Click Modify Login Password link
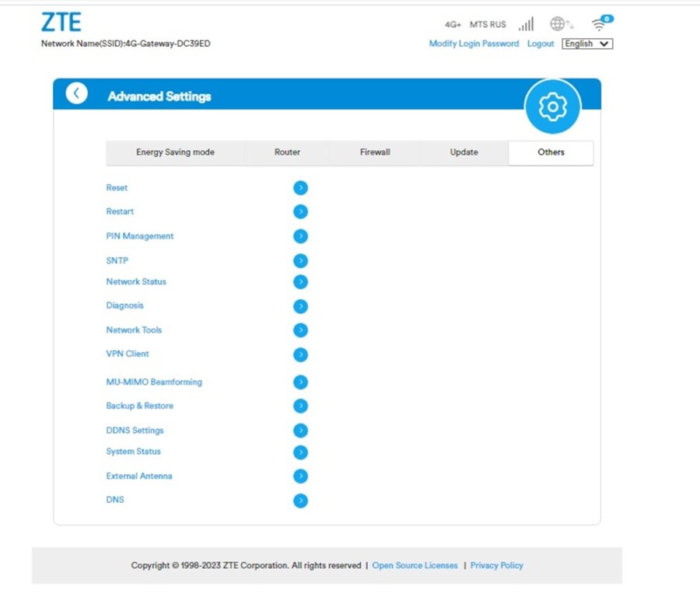The height and width of the screenshot is (593, 700). tap(474, 44)
